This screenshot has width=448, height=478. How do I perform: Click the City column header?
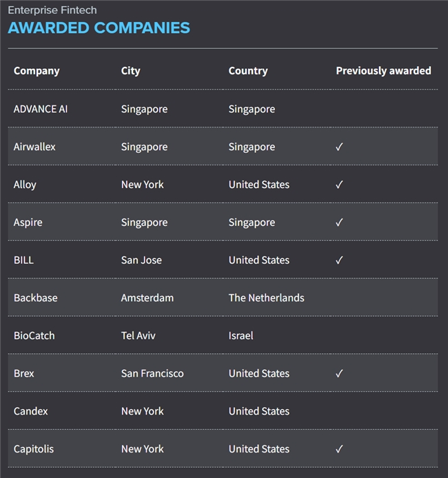tap(130, 70)
